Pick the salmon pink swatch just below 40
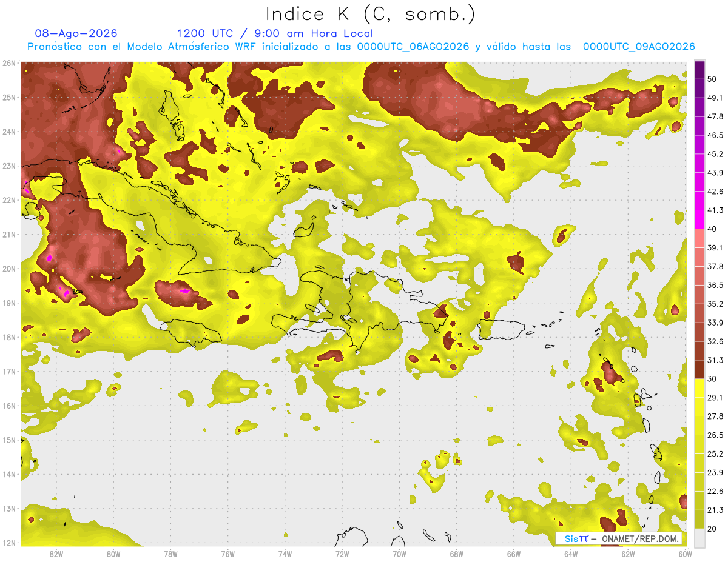Screen dimensions: 728x562 pyautogui.click(x=699, y=238)
